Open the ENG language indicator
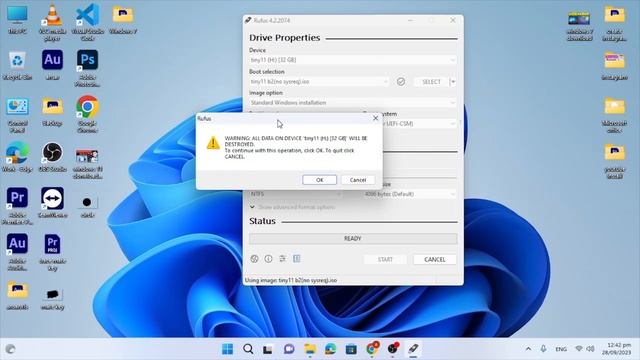The image size is (640, 360). 561,349
